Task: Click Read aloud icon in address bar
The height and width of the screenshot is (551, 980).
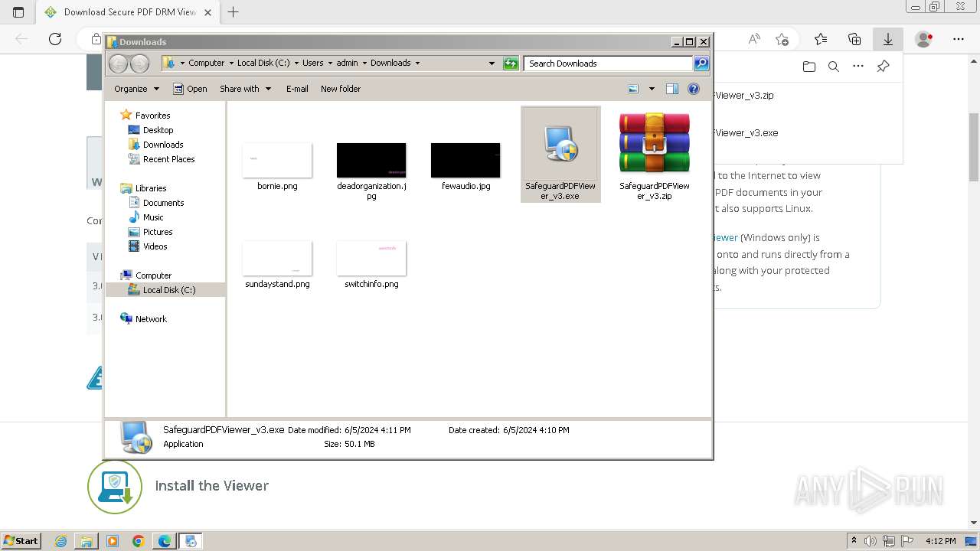Action: point(754,39)
